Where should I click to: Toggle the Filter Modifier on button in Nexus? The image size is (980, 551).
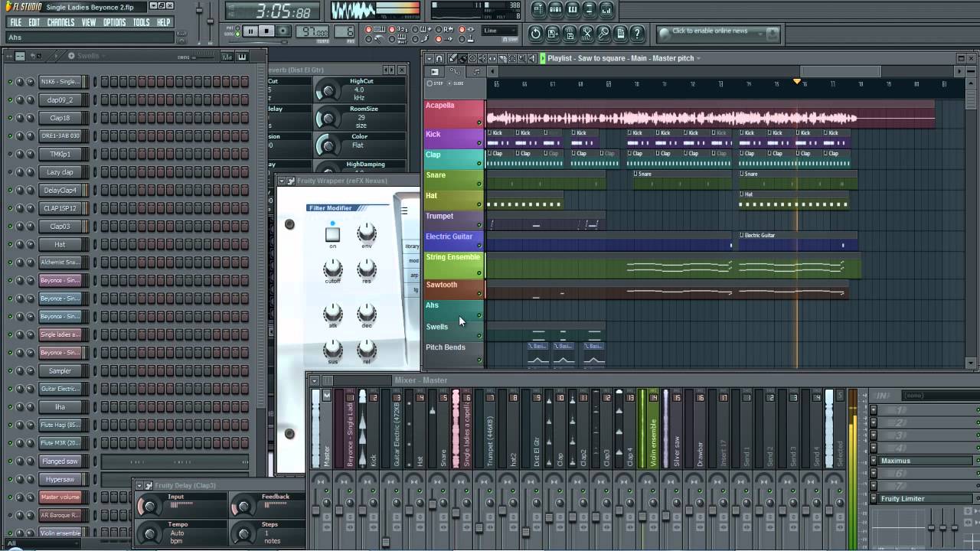tap(332, 234)
